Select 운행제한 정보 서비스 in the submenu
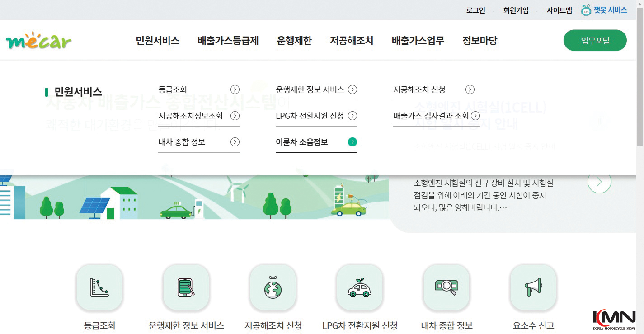Image resolution: width=644 pixels, height=334 pixels. pos(310,89)
